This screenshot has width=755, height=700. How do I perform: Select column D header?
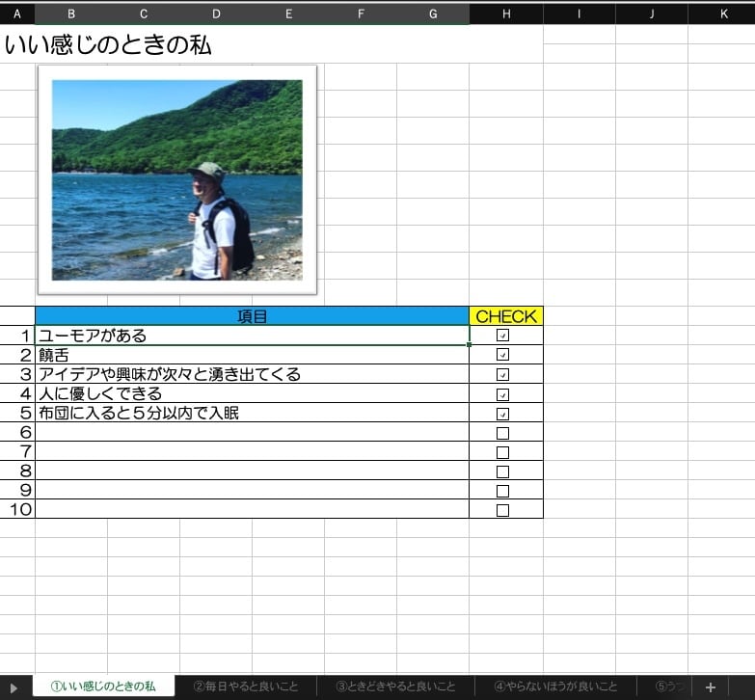[216, 13]
